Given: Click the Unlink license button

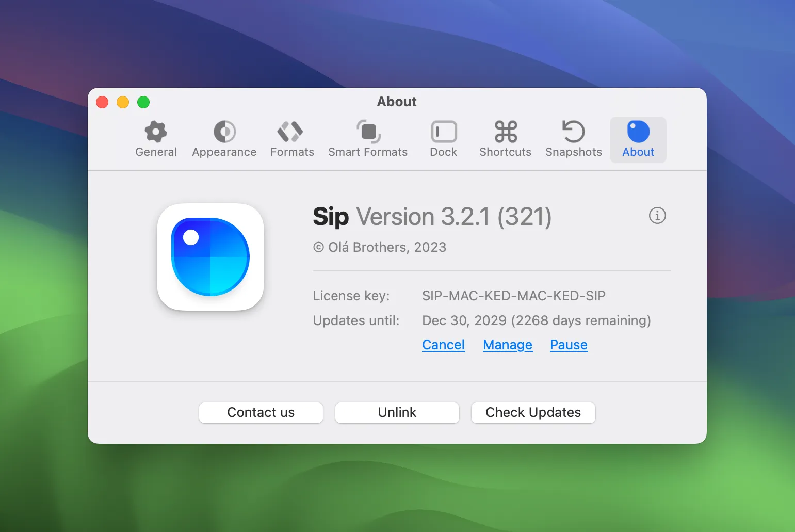Looking at the screenshot, I should click(397, 412).
